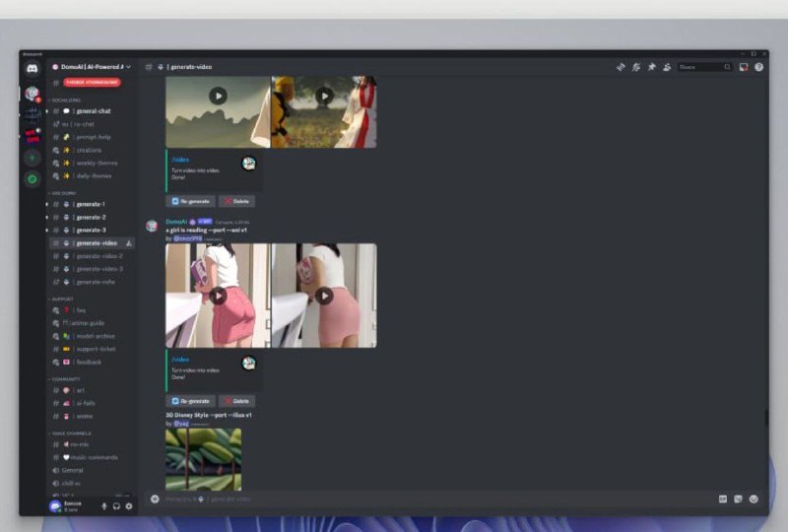Open the ai-fails channel
The width and height of the screenshot is (788, 532).
[92, 403]
